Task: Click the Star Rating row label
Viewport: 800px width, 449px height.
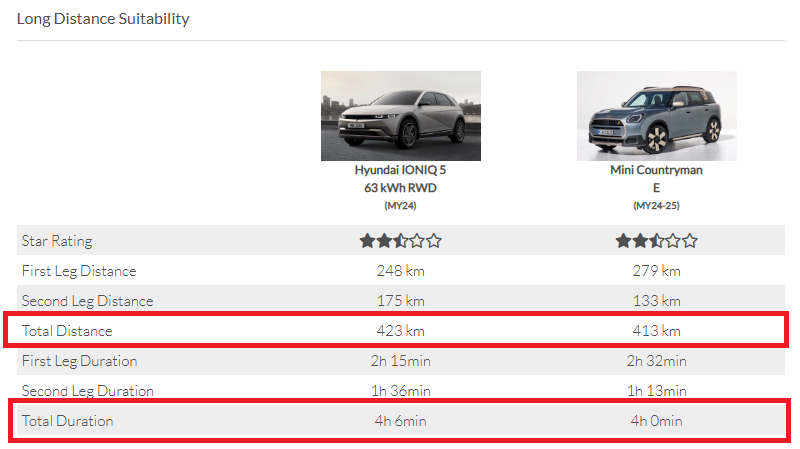Action: [x=56, y=241]
